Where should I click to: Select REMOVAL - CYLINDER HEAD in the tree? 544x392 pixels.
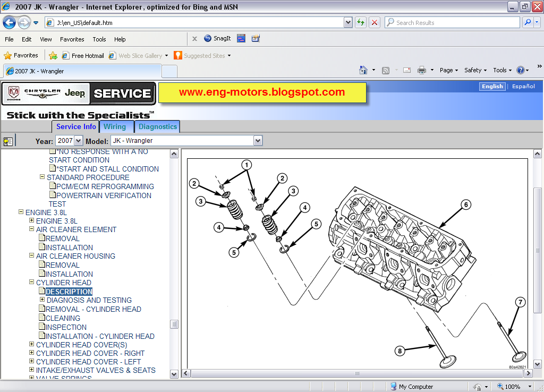(94, 309)
